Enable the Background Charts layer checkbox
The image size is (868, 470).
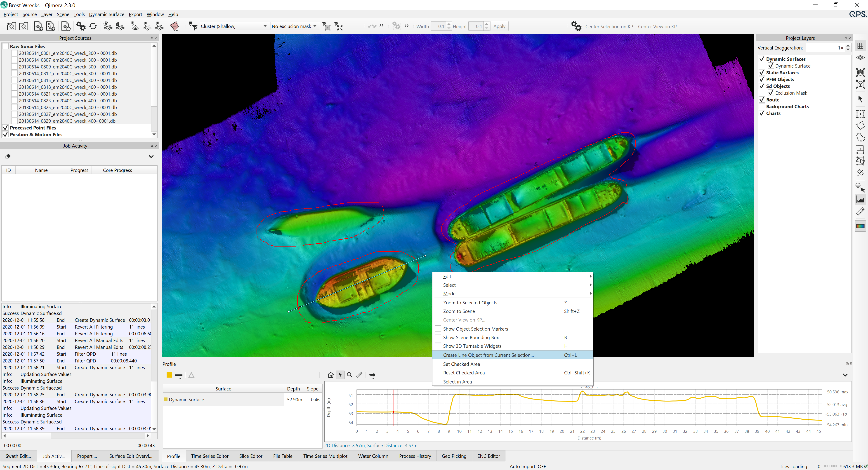762,106
